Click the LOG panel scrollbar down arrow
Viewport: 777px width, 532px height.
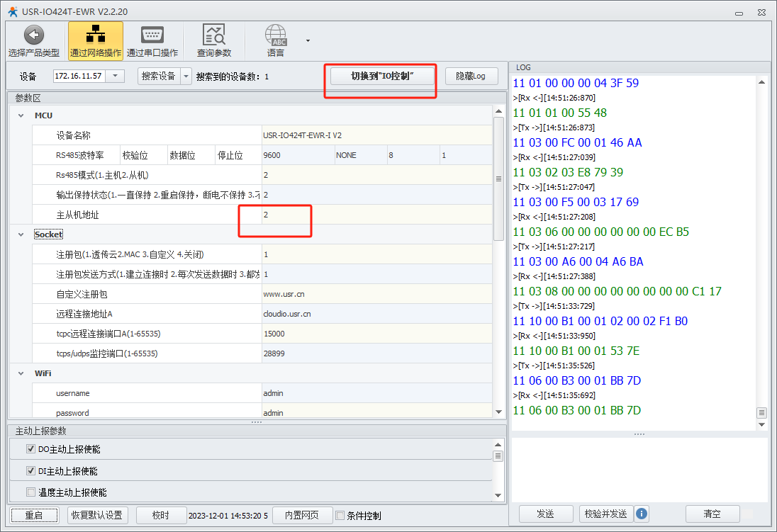pos(762,424)
